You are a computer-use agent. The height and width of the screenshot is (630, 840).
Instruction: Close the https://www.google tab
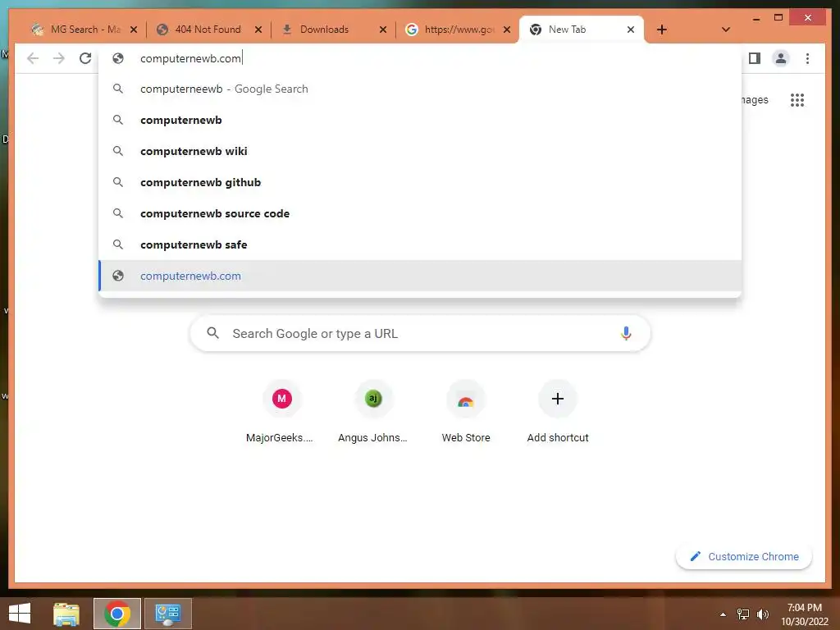[x=507, y=30]
